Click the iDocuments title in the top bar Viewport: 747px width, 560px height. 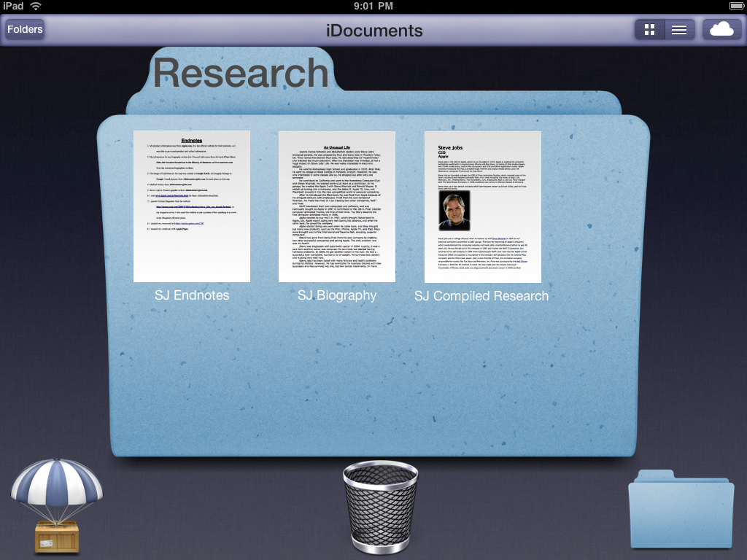coord(374,31)
